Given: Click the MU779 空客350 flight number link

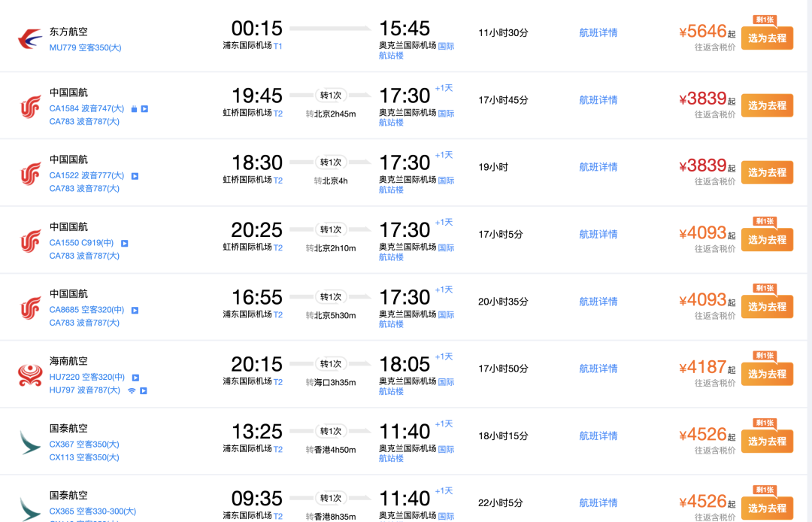Looking at the screenshot, I should click(86, 47).
